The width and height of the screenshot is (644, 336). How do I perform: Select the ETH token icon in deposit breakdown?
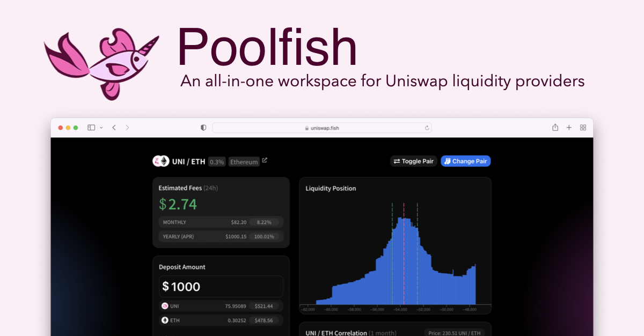[x=164, y=320]
